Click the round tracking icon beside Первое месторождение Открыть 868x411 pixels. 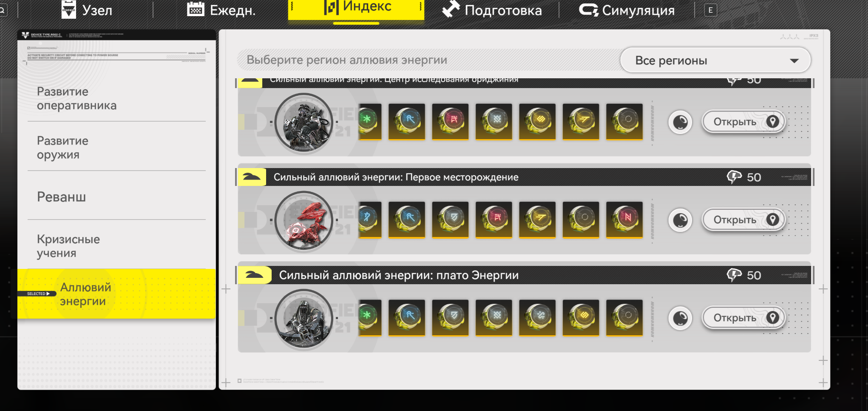(x=680, y=220)
